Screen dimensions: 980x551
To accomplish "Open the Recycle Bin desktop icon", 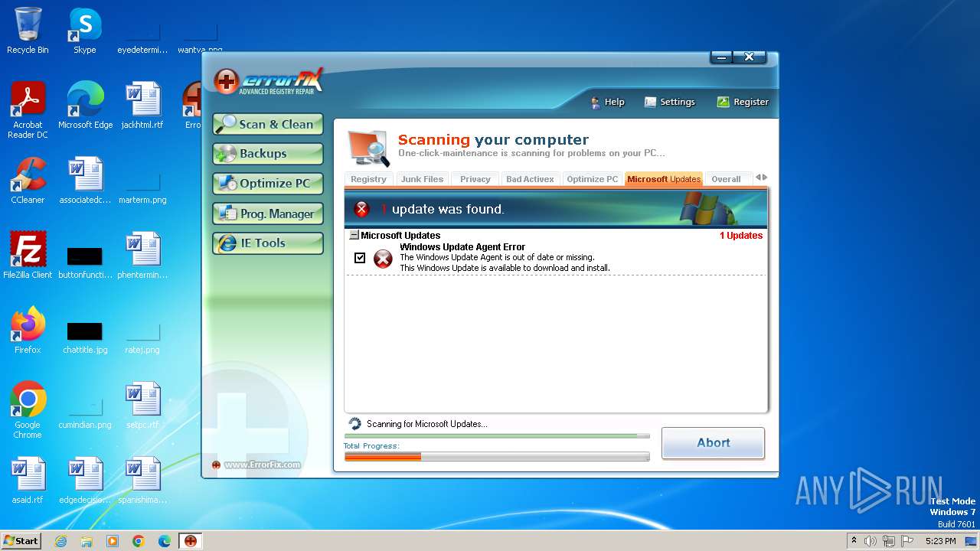I will tap(28, 31).
